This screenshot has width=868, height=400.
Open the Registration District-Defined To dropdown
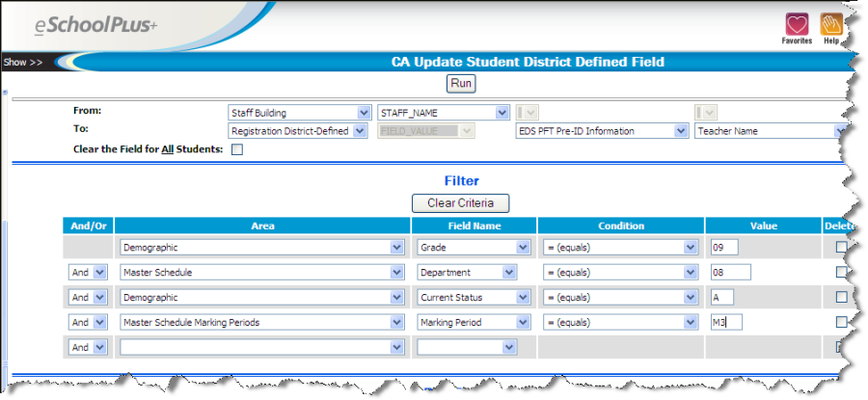[297, 131]
